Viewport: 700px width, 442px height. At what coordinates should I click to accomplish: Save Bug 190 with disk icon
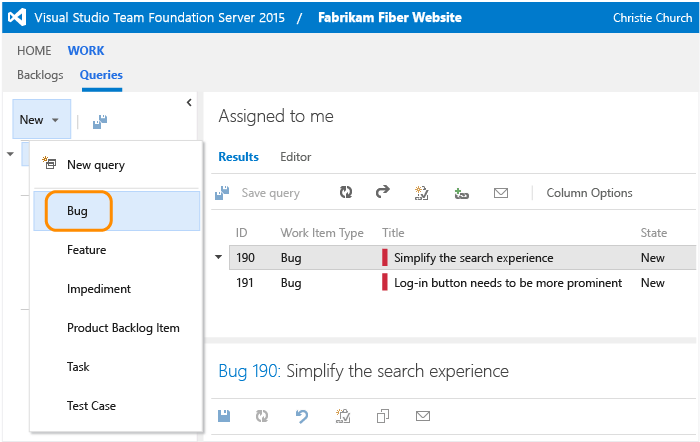pyautogui.click(x=224, y=416)
